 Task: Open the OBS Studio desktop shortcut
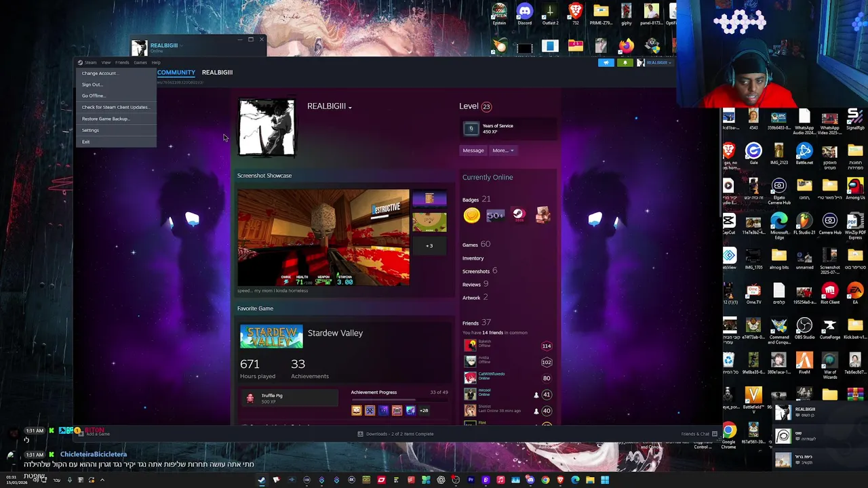pos(804,329)
